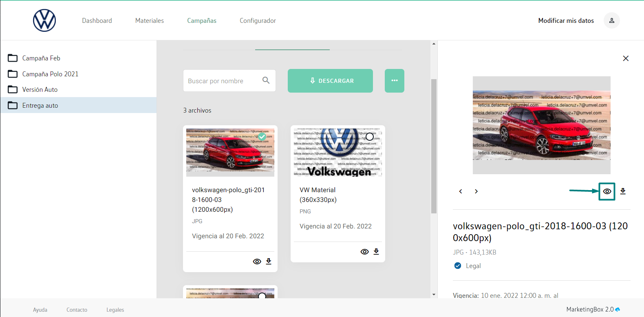This screenshot has width=644, height=317.
Task: Close the detail panel with X
Action: (x=626, y=58)
